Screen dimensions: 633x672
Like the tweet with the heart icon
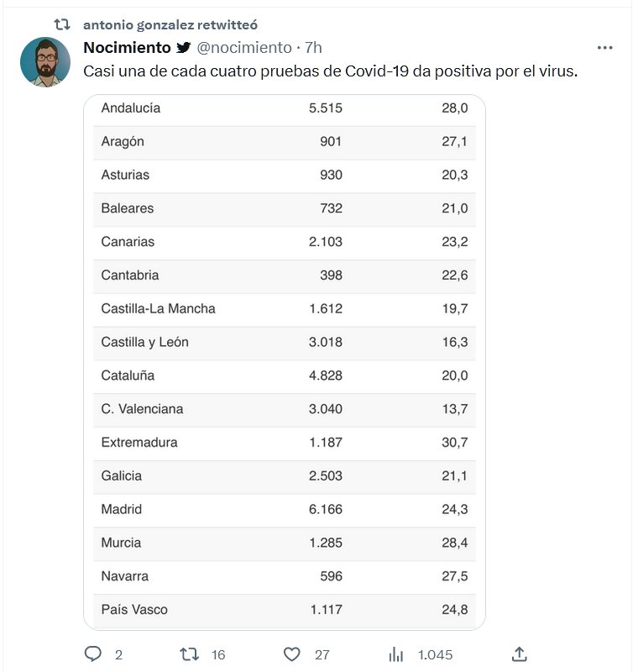point(291,654)
